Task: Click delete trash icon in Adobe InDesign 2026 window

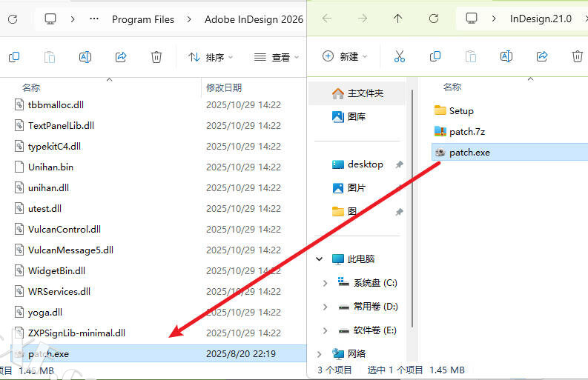Action: (x=156, y=57)
